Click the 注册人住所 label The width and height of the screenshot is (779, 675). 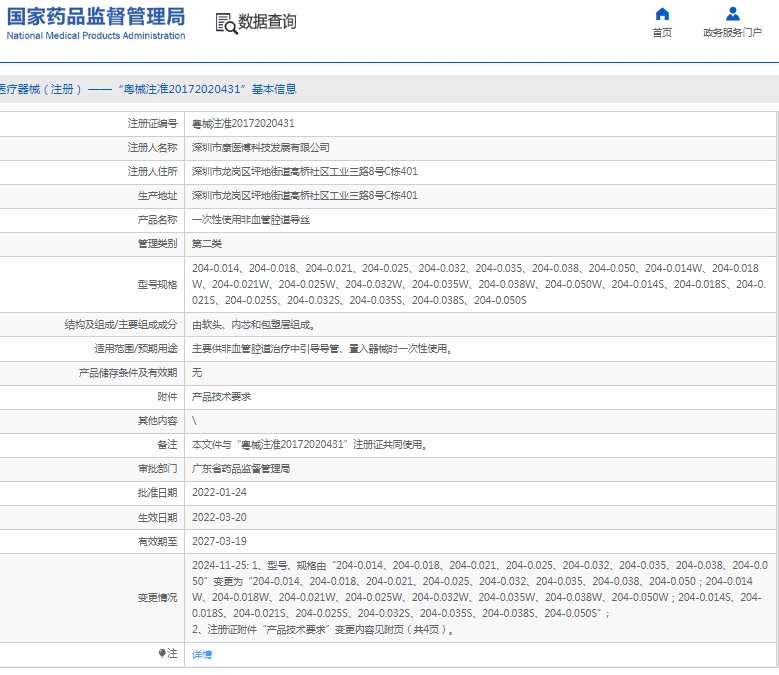(x=152, y=171)
